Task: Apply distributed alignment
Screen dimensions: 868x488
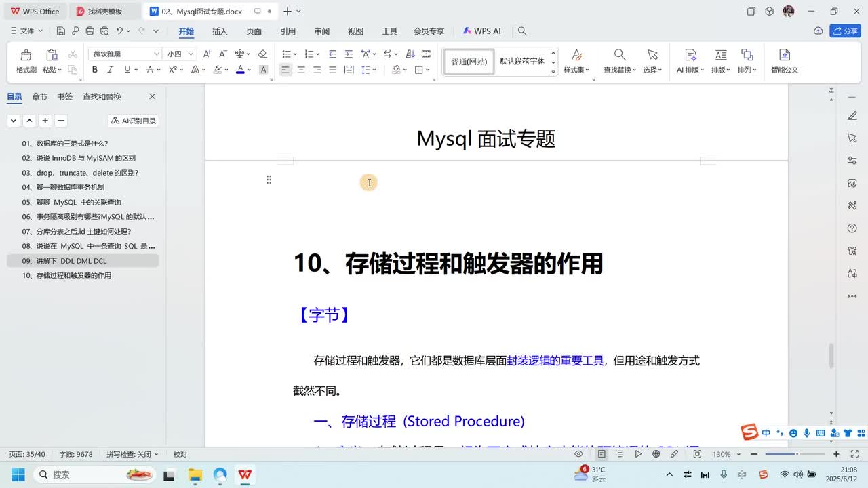Action: tap(349, 70)
